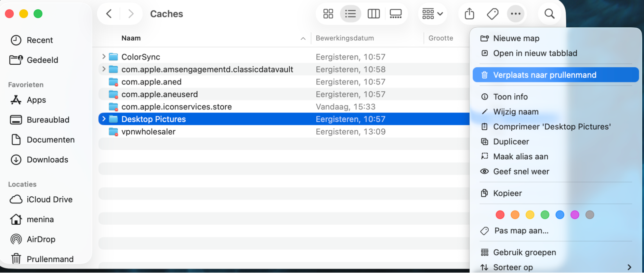Select list view toggle
Screen dimensions: 644x273
[350, 14]
